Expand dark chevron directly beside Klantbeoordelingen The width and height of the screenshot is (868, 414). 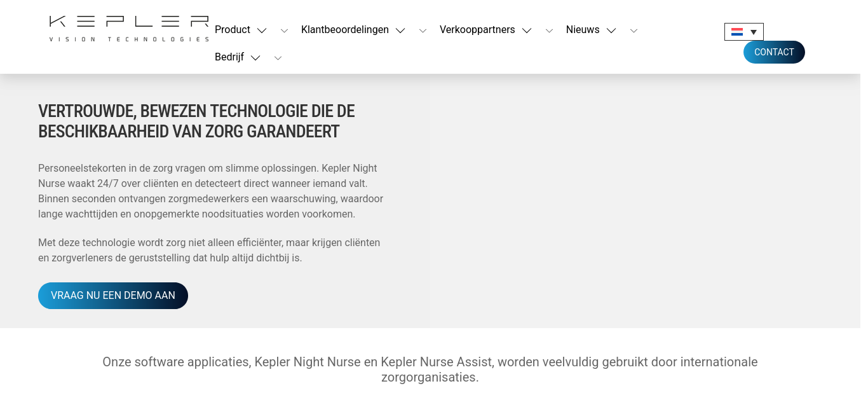pos(400,31)
